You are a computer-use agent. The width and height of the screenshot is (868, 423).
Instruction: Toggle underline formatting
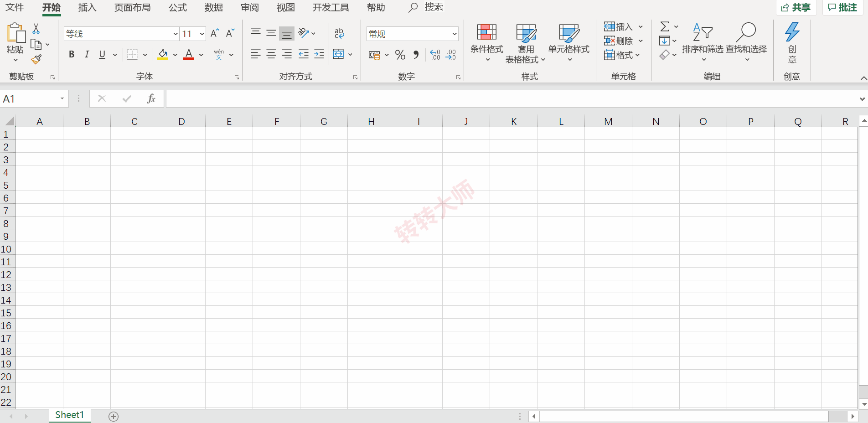(102, 54)
